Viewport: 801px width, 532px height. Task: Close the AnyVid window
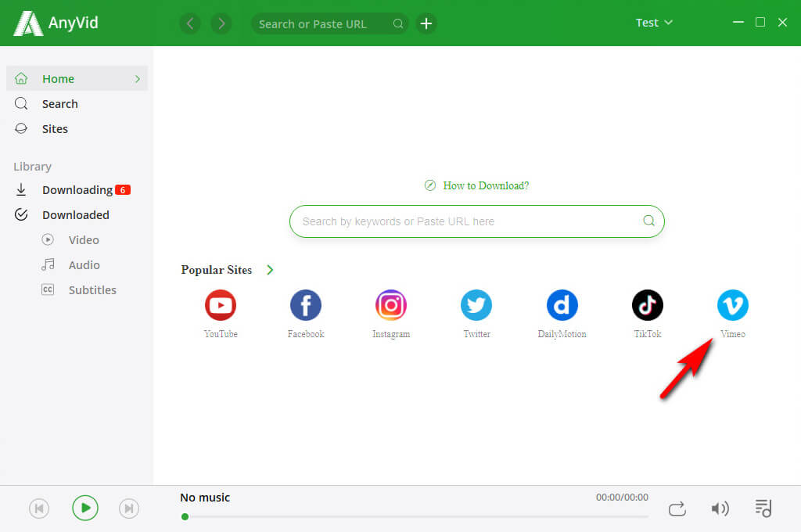click(782, 23)
